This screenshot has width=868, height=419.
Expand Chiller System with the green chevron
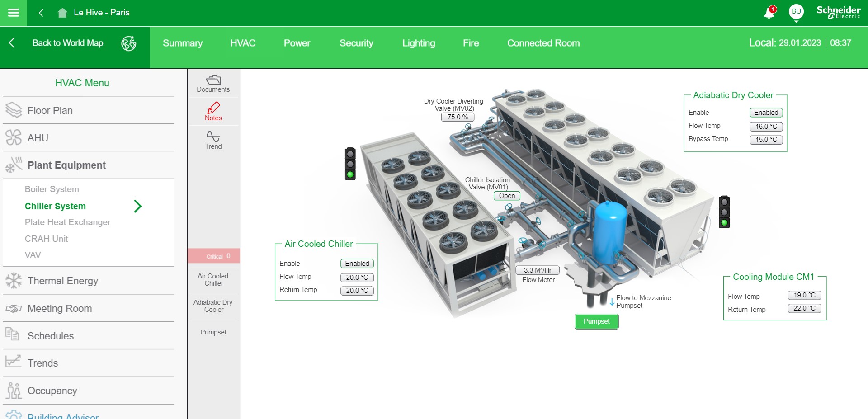click(138, 206)
